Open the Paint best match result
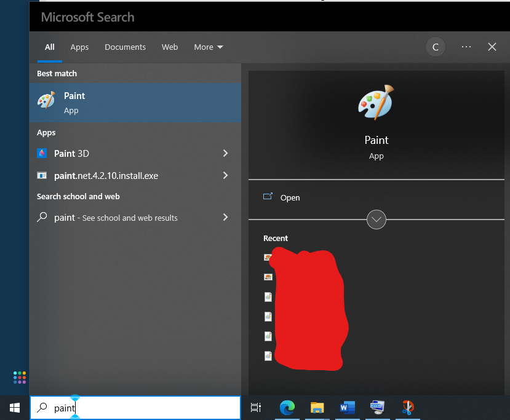 [135, 103]
